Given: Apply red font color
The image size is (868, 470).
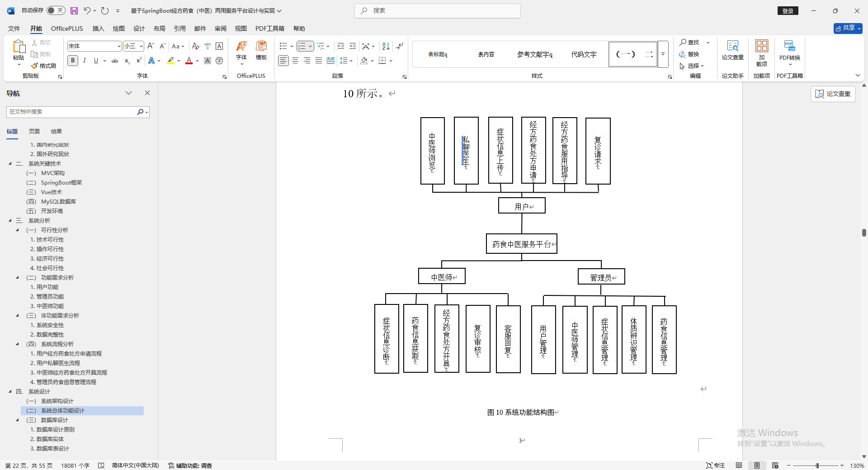Looking at the screenshot, I should [189, 61].
